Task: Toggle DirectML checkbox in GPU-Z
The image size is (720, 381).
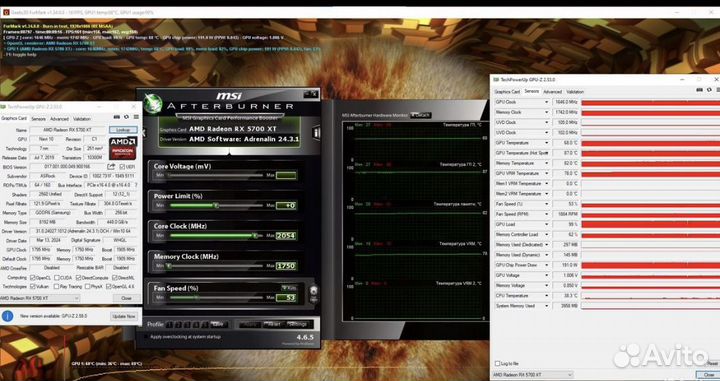Action: (115, 277)
